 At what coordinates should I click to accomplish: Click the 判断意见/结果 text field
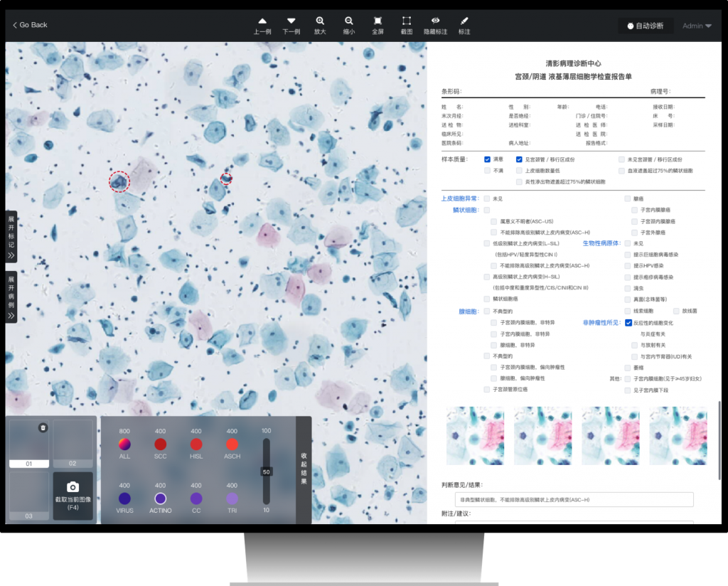tap(574, 500)
